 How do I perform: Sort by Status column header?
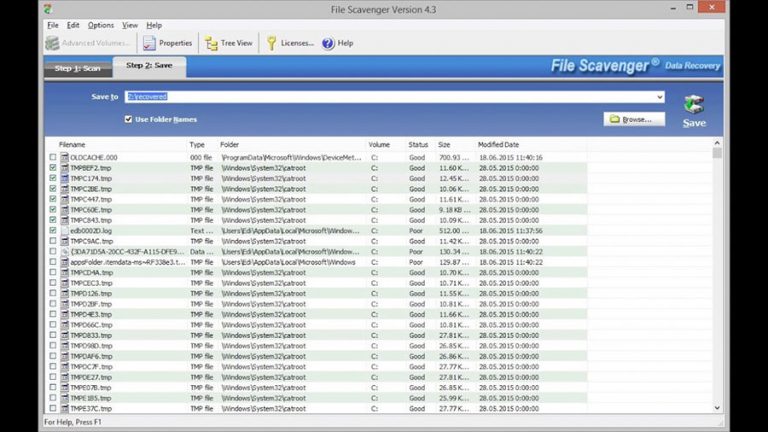[418, 144]
